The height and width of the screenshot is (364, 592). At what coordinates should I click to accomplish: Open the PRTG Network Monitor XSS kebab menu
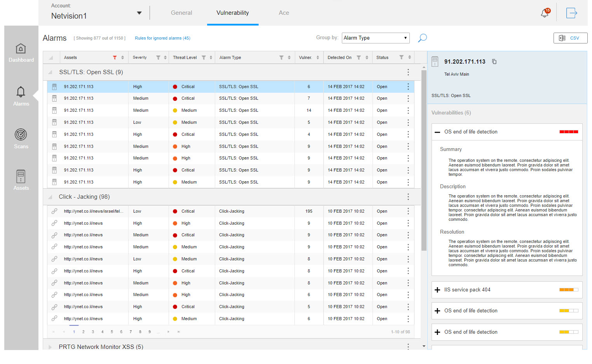[408, 346]
